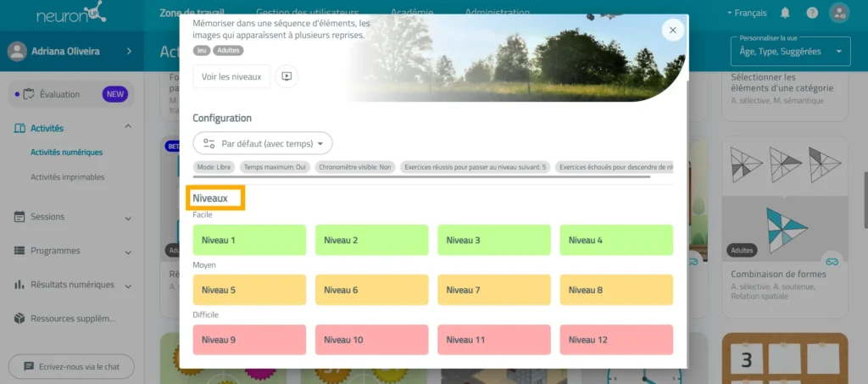Click the Configuration heading
The width and height of the screenshot is (868, 384).
tap(222, 118)
